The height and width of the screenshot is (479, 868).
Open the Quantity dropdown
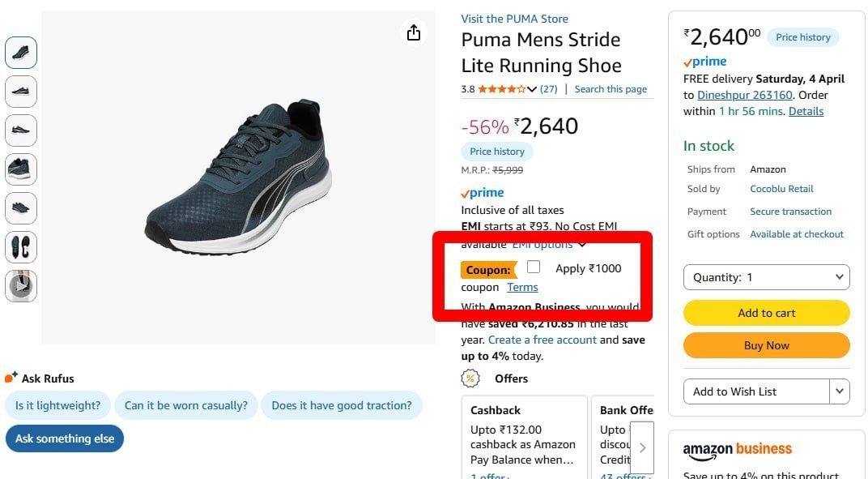click(766, 277)
